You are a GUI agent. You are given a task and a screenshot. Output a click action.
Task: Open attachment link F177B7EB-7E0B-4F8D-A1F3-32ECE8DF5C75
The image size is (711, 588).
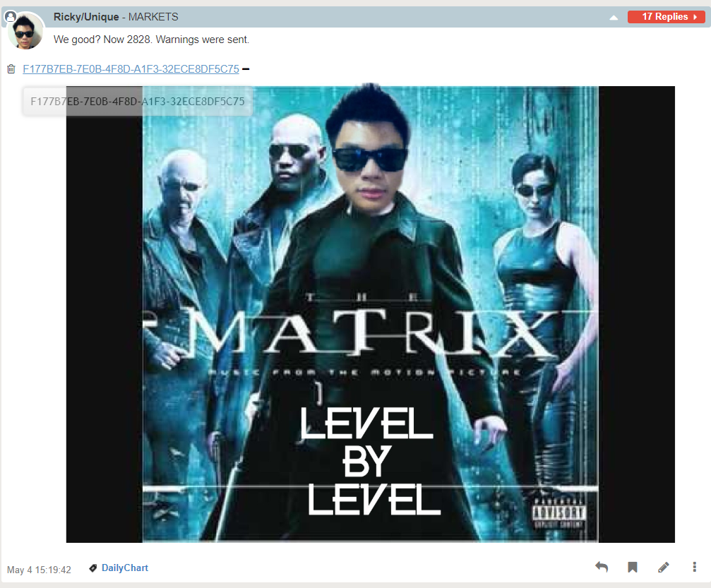pyautogui.click(x=131, y=69)
